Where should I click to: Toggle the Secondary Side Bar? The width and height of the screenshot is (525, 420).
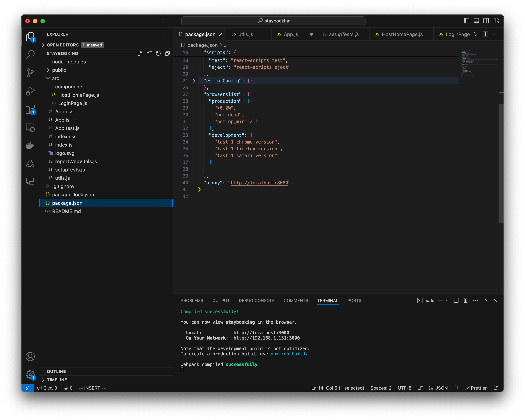[x=486, y=21]
